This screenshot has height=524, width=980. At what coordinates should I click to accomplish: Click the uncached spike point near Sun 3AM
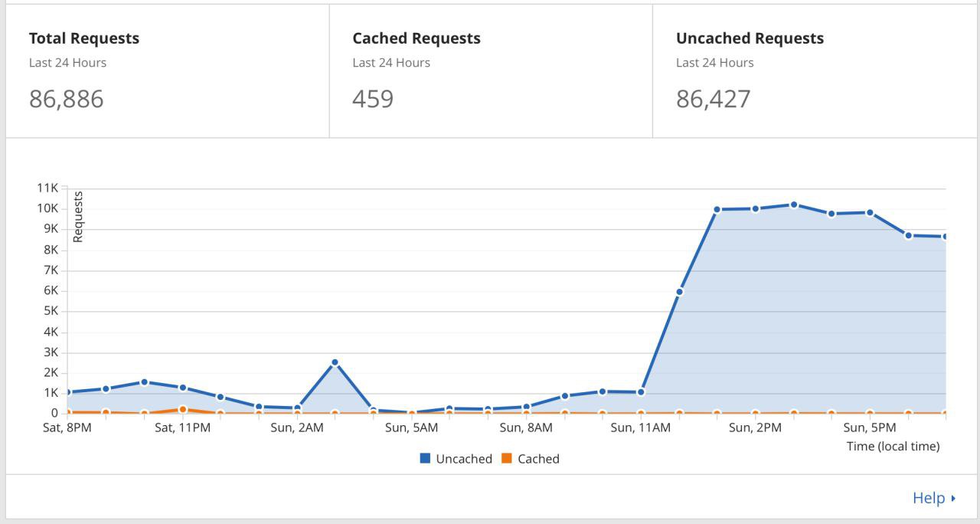(335, 362)
